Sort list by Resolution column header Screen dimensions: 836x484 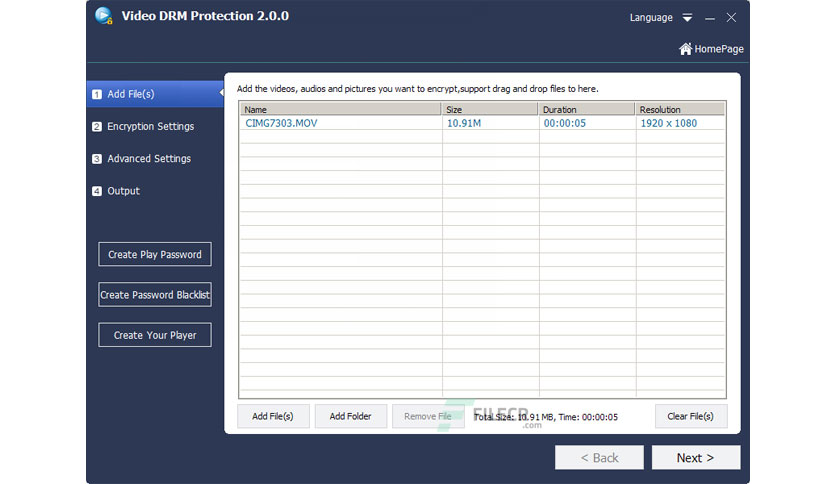[680, 109]
